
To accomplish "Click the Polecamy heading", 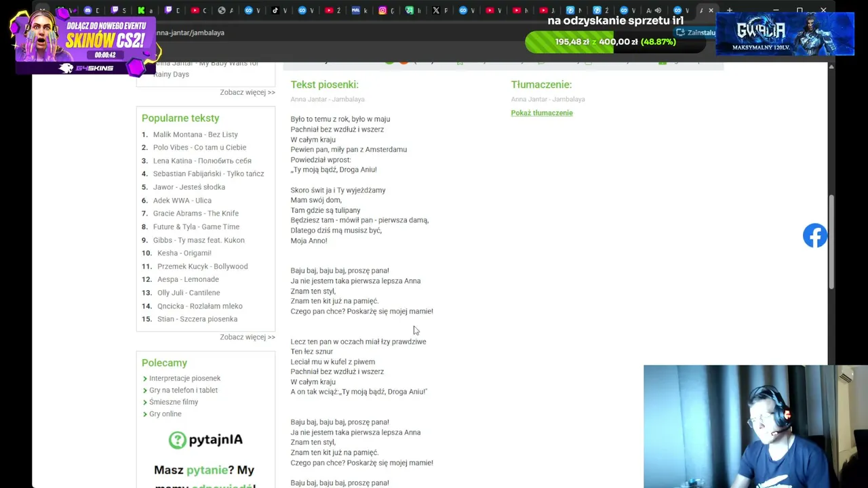I will pos(164,363).
